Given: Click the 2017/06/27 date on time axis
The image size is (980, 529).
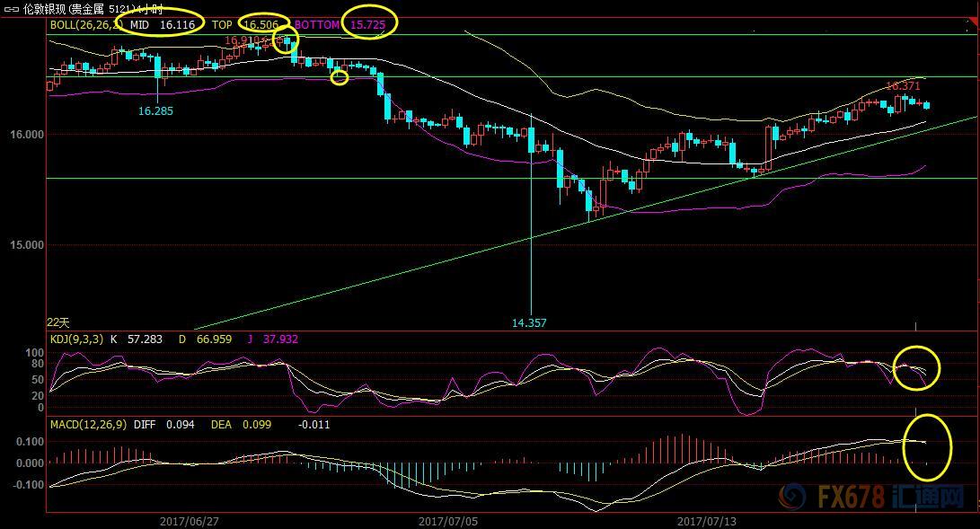Looking at the screenshot, I should pyautogui.click(x=187, y=521).
